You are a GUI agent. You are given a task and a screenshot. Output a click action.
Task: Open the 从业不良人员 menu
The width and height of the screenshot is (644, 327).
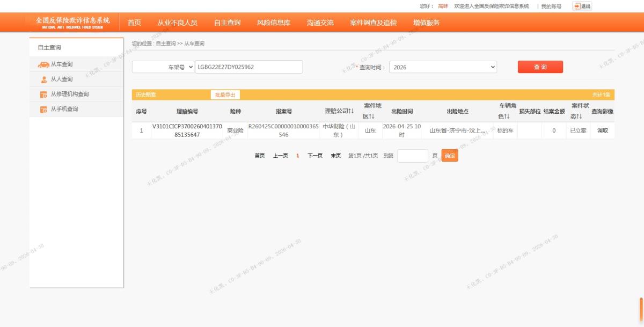click(177, 23)
